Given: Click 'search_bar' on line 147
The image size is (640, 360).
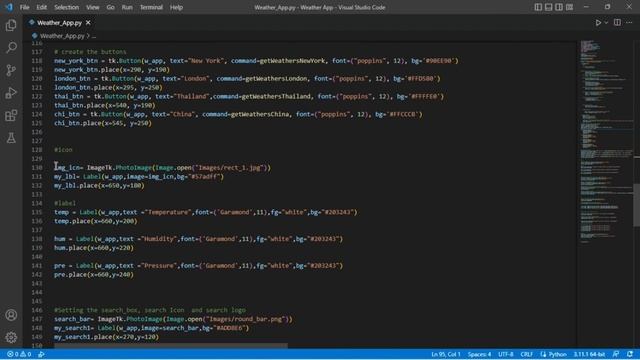Looking at the screenshot, I should [72, 319].
